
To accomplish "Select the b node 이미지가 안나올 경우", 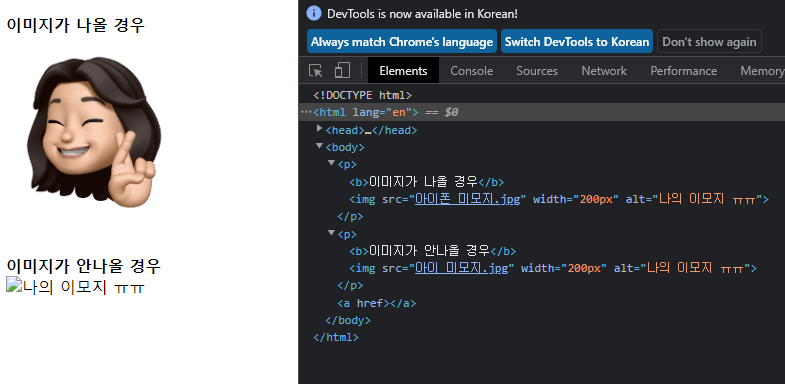I will click(x=433, y=251).
